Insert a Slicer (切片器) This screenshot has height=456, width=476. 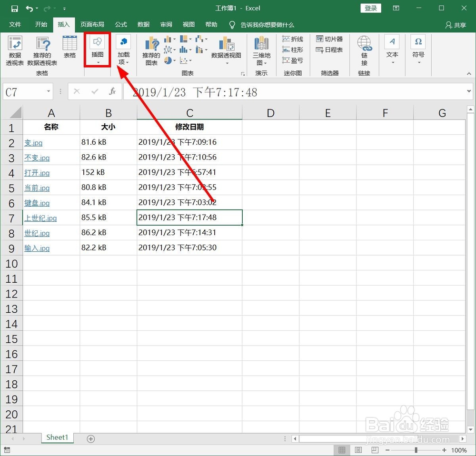click(x=329, y=39)
